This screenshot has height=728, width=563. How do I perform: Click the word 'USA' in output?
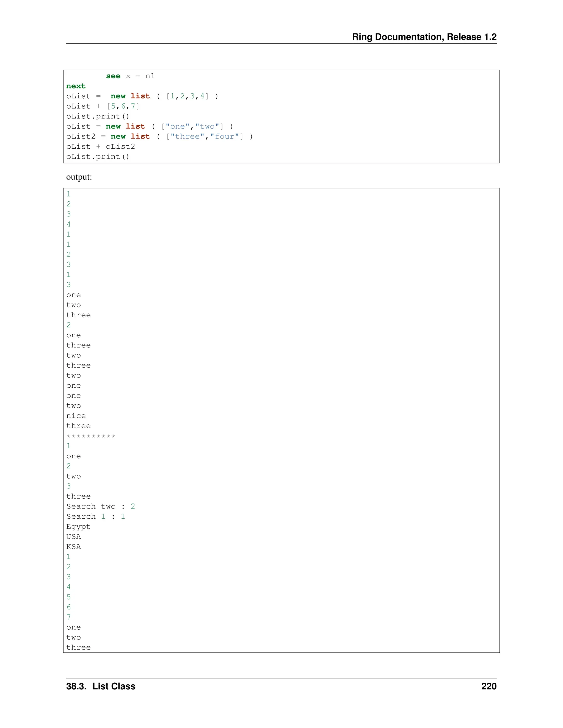(x=73, y=537)
